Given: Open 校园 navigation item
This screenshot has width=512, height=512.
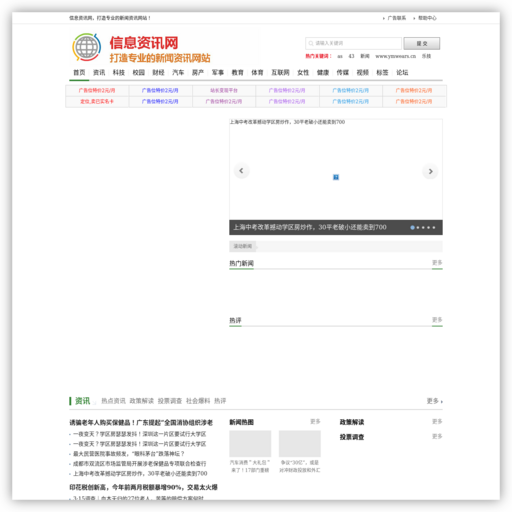Looking at the screenshot, I should click(139, 72).
